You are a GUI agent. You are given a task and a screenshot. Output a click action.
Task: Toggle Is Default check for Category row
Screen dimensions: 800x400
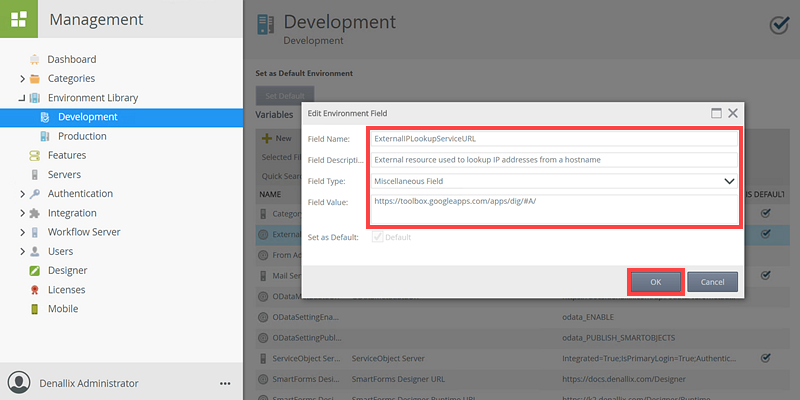[x=765, y=213]
